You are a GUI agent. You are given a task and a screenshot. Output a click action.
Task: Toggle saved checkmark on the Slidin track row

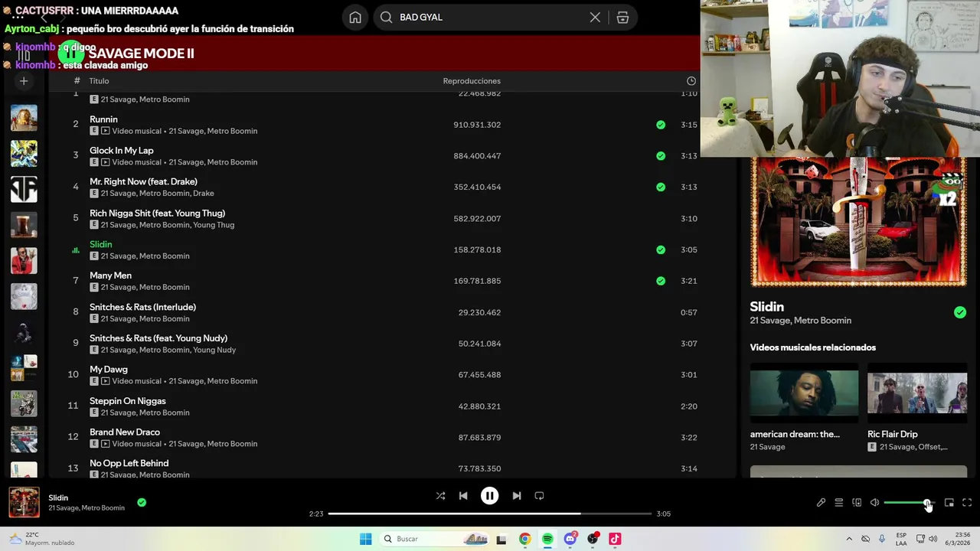661,249
